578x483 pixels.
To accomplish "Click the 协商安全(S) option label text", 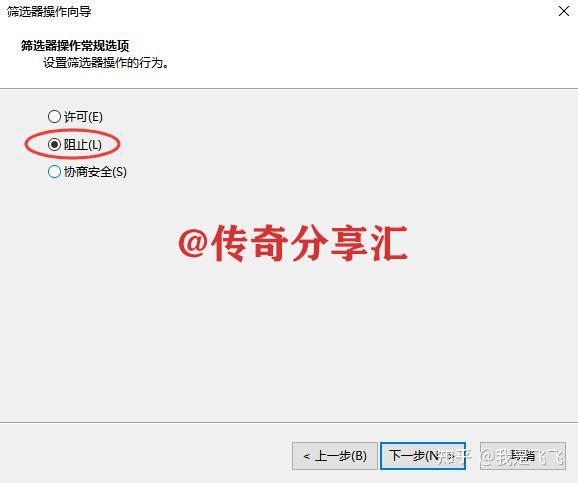I will coord(95,171).
